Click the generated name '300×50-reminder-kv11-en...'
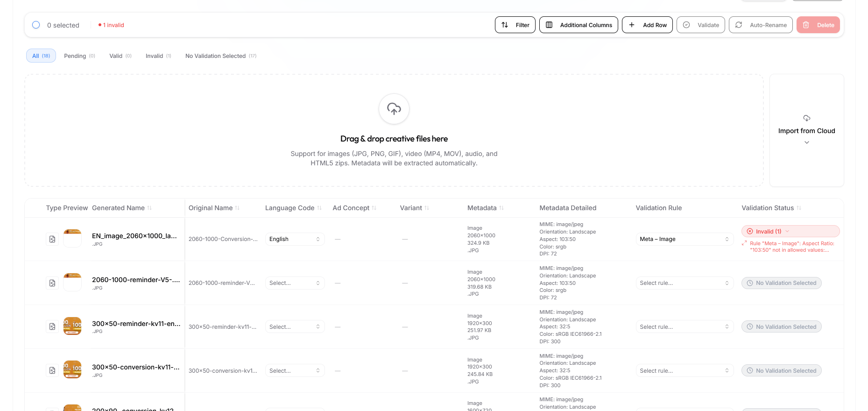This screenshot has height=411, width=868. [136, 324]
